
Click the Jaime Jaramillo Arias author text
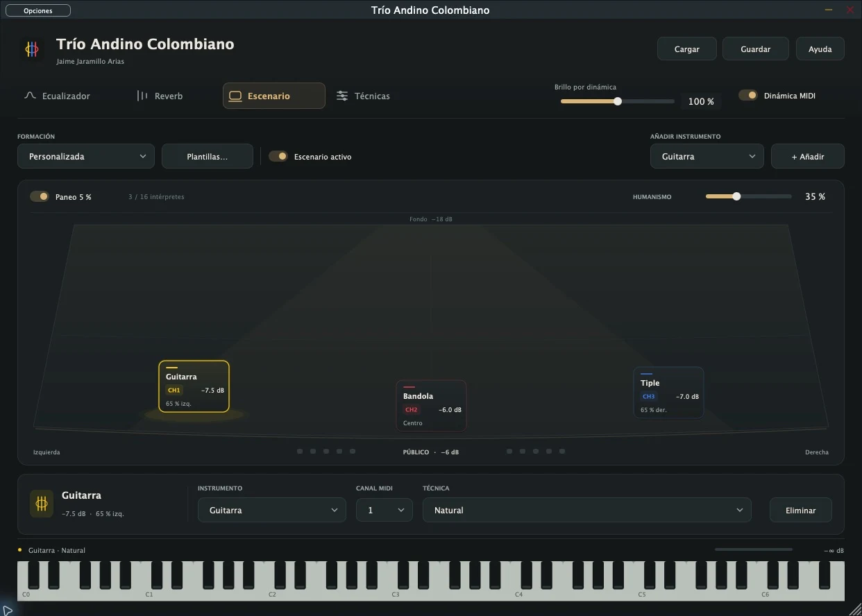tap(90, 62)
